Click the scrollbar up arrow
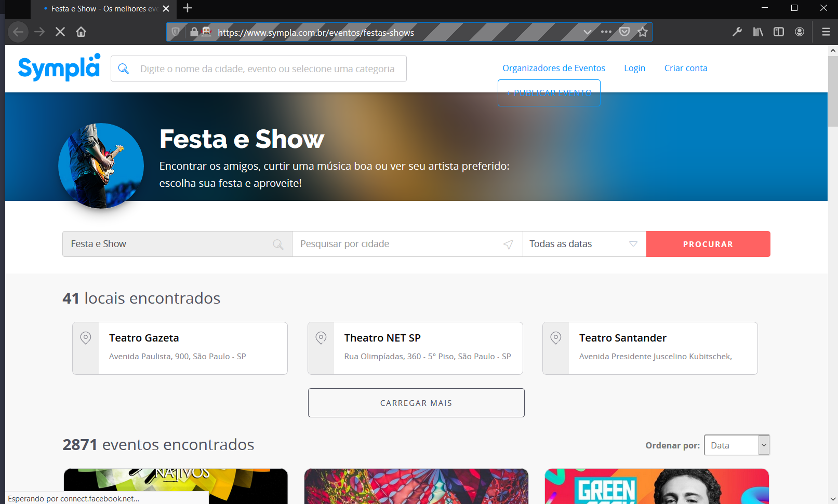 pyautogui.click(x=833, y=50)
